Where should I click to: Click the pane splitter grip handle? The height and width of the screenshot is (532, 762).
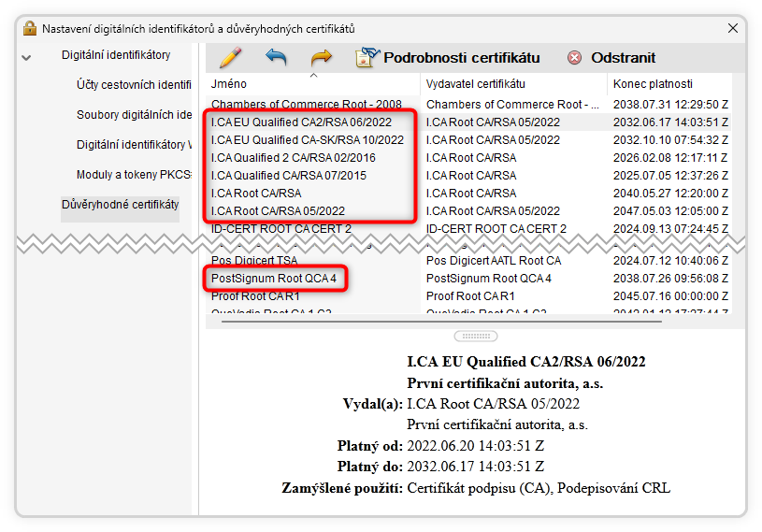(475, 336)
